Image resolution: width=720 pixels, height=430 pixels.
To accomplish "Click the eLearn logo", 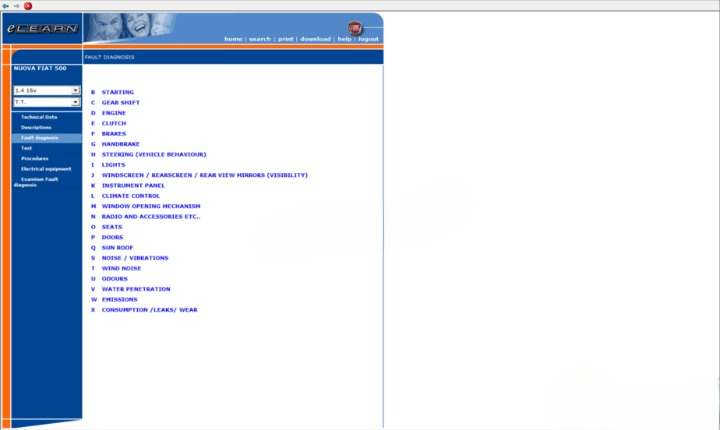I will tap(41, 29).
